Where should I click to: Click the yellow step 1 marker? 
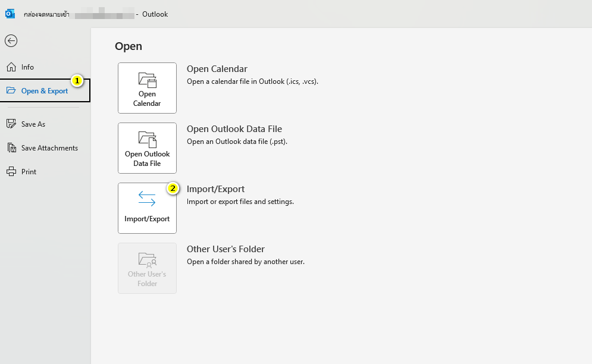[x=77, y=80]
